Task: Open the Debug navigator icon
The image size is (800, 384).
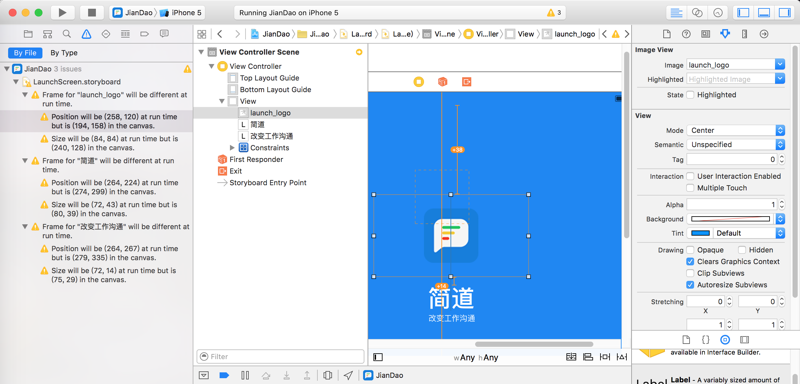Action: click(x=125, y=34)
